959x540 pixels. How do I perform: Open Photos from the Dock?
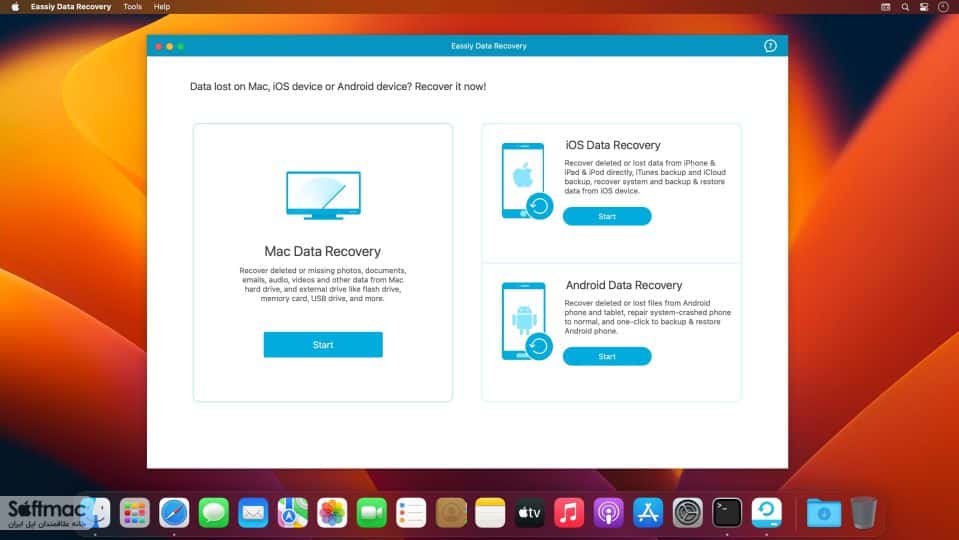(x=332, y=512)
